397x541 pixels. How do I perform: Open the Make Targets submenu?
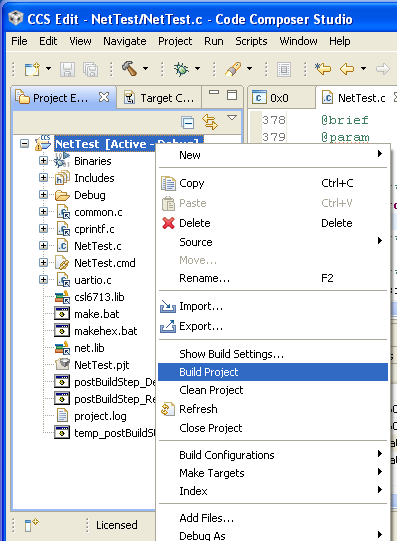pos(273,473)
